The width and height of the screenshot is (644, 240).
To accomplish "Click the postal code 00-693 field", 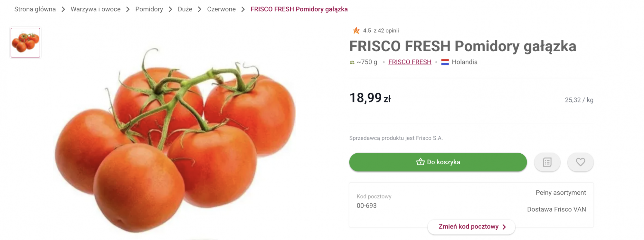I will (x=366, y=206).
